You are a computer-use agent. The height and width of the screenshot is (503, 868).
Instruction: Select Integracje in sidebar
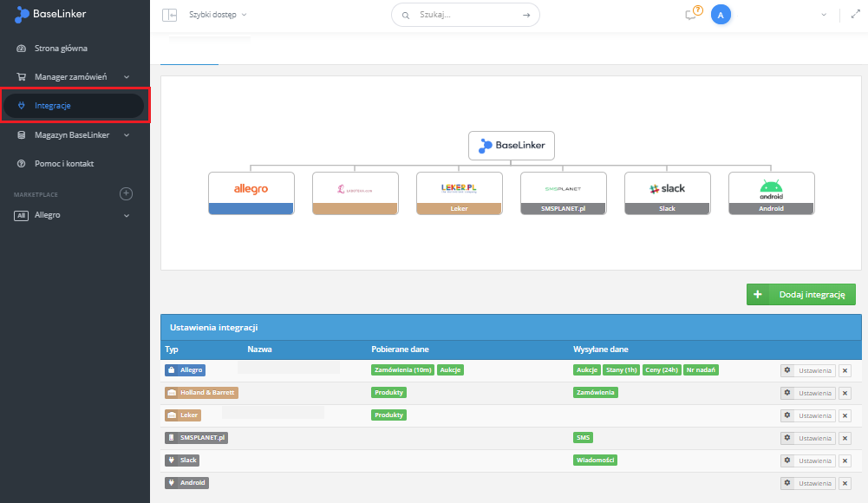[x=75, y=105]
